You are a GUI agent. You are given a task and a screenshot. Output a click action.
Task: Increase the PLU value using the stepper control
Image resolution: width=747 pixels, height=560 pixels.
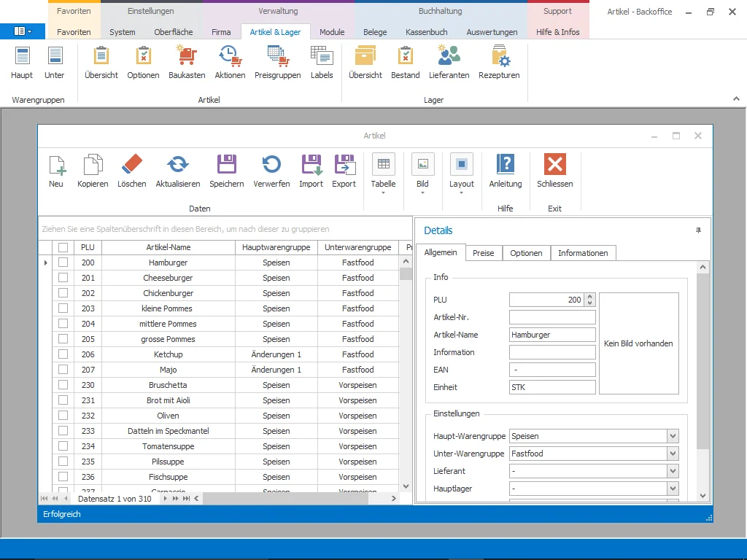[591, 296]
